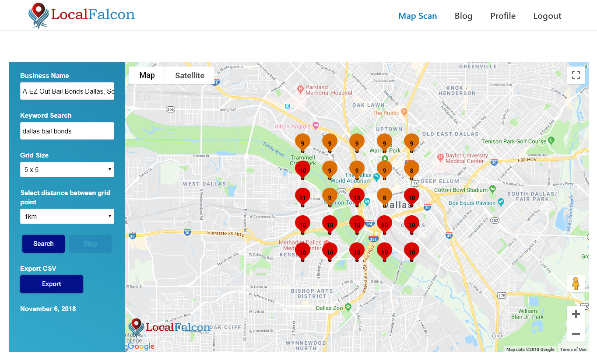Zoom in on the map
This screenshot has height=364, width=597.
pyautogui.click(x=576, y=315)
